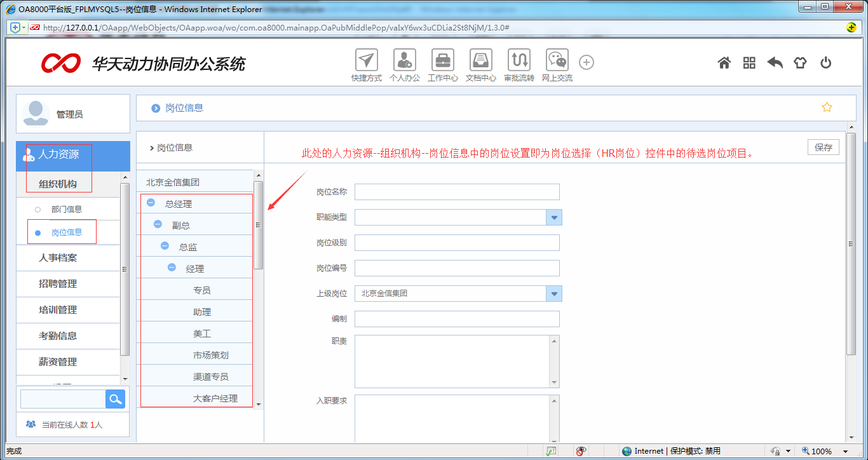Open the 快捷方式 shortcut icon
Screen dimensions: 868x460
pos(366,61)
